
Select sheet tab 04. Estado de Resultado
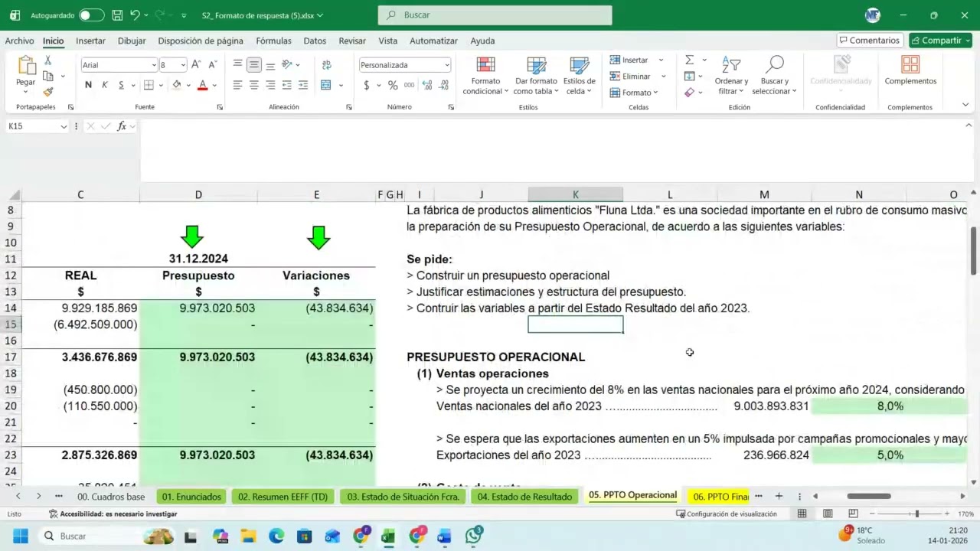click(524, 497)
